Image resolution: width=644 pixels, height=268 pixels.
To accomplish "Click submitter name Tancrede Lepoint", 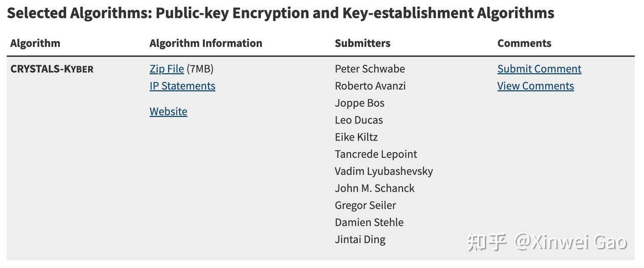I will [x=376, y=154].
